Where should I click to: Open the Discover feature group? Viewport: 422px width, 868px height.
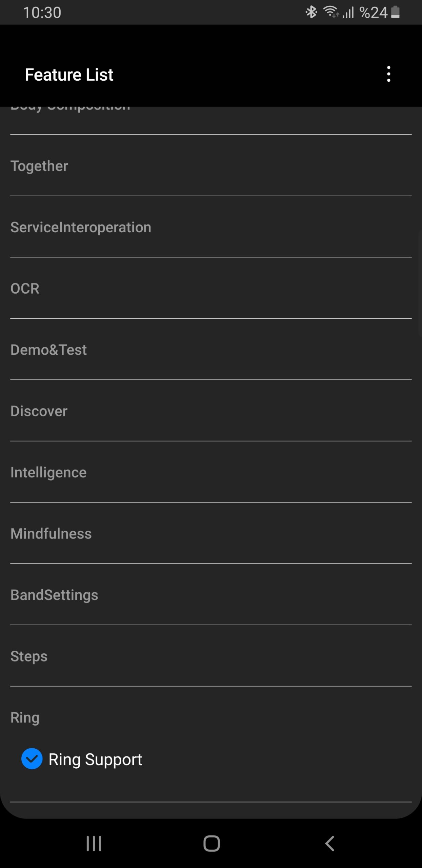[x=39, y=411]
